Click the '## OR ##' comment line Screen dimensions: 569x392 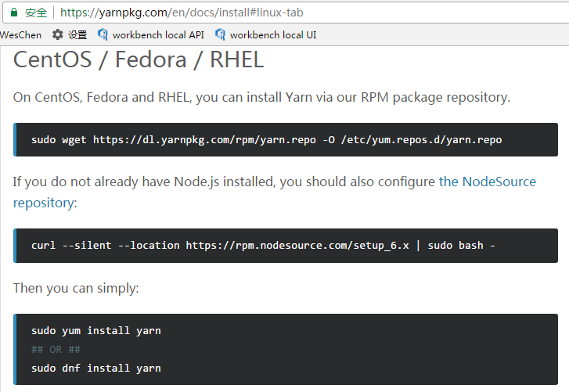[56, 350]
